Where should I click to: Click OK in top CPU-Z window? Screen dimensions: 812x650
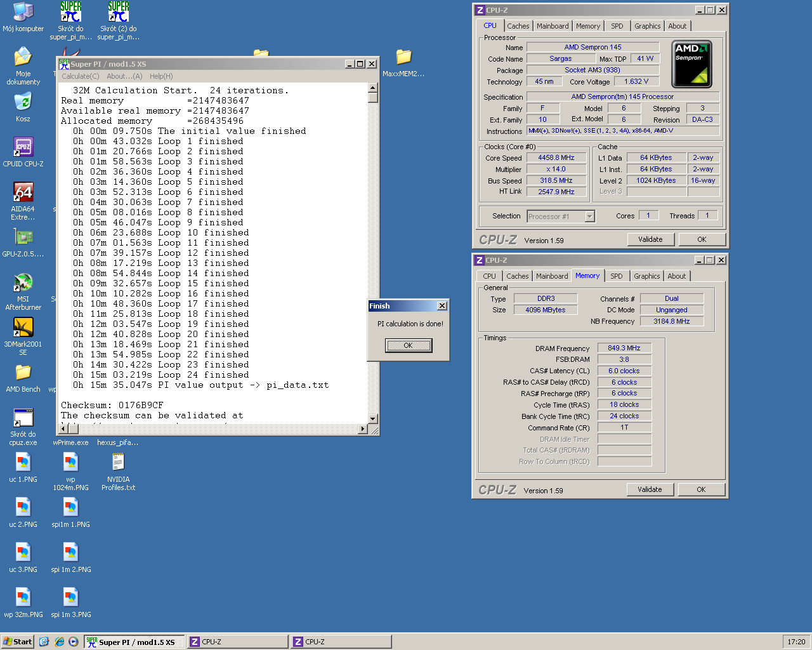click(x=702, y=239)
